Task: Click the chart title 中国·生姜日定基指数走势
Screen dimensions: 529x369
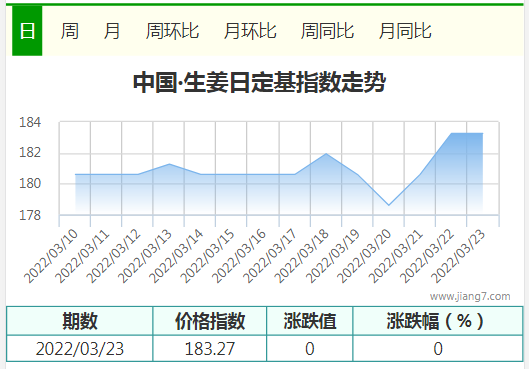Action: pos(259,82)
